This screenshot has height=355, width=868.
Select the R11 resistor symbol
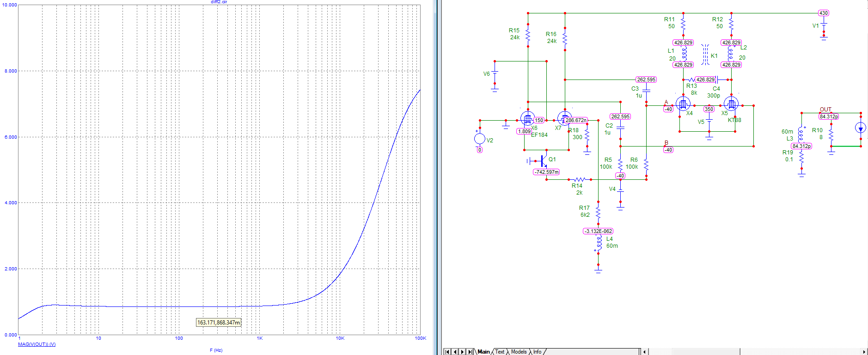pos(683,24)
